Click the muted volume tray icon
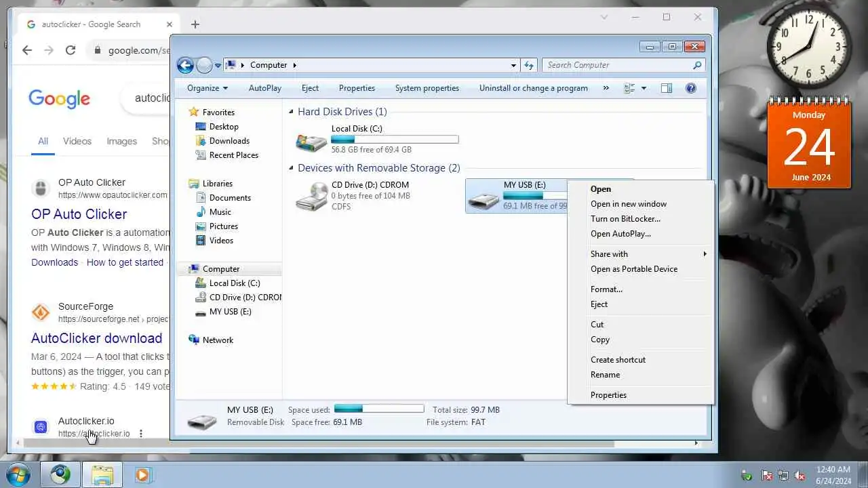 [x=800, y=475]
